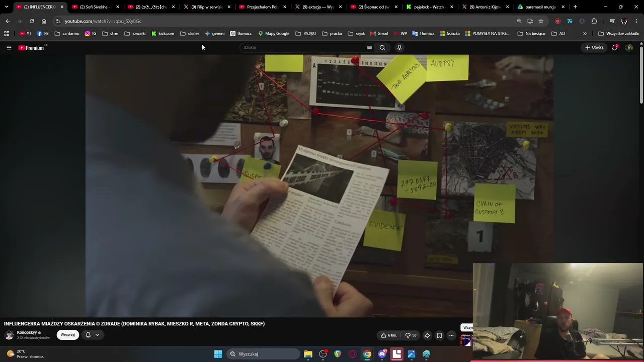The image size is (644, 362).
Task: Open the weather widget showing 20°C
Action: [26, 354]
